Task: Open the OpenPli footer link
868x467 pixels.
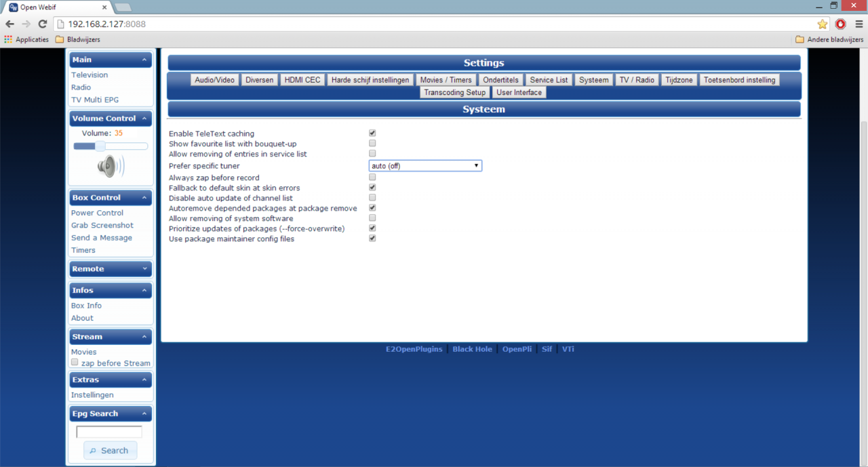Action: 517,349
